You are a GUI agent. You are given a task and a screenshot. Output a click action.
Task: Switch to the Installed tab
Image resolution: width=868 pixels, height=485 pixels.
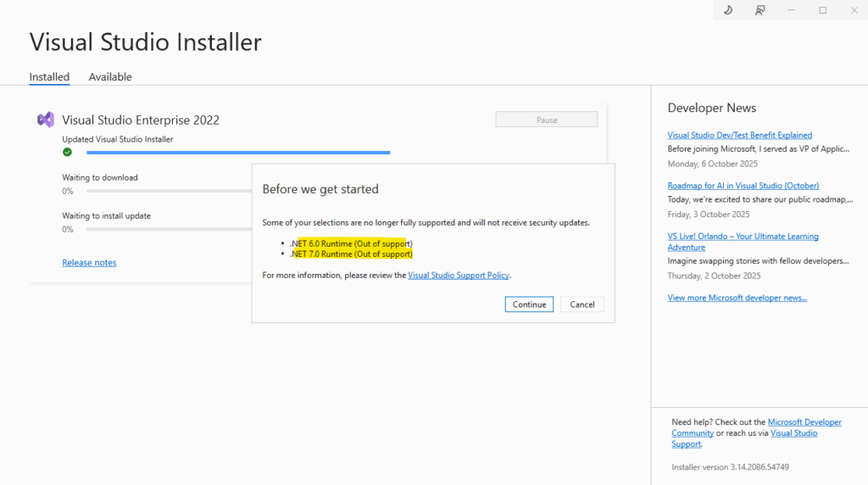49,77
